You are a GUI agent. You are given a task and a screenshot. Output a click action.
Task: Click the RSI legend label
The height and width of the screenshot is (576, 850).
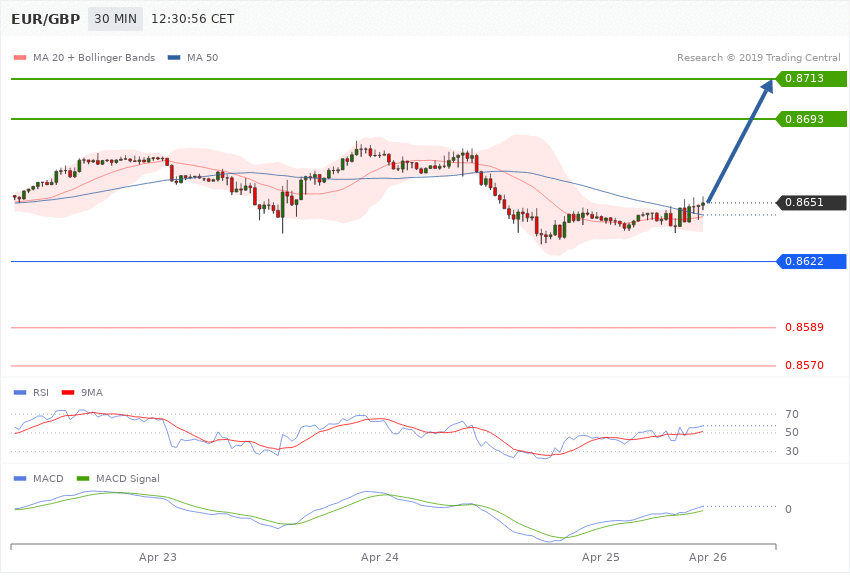point(41,393)
